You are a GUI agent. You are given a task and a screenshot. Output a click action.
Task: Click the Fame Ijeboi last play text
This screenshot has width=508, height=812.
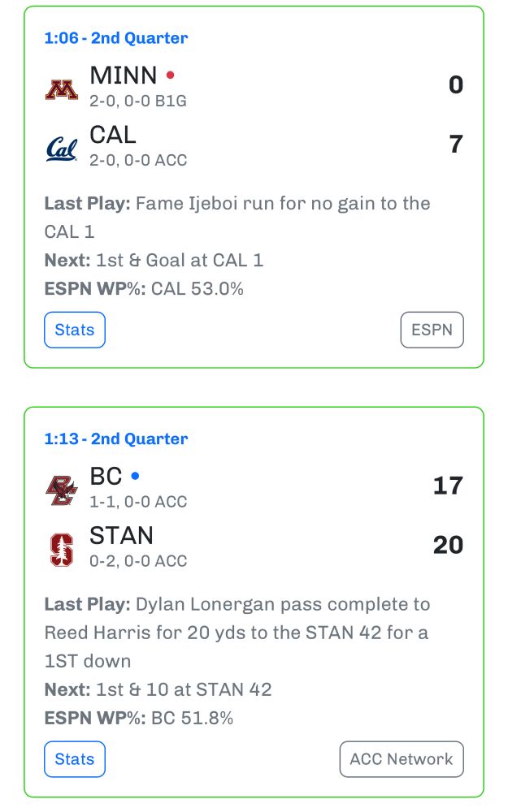237,217
